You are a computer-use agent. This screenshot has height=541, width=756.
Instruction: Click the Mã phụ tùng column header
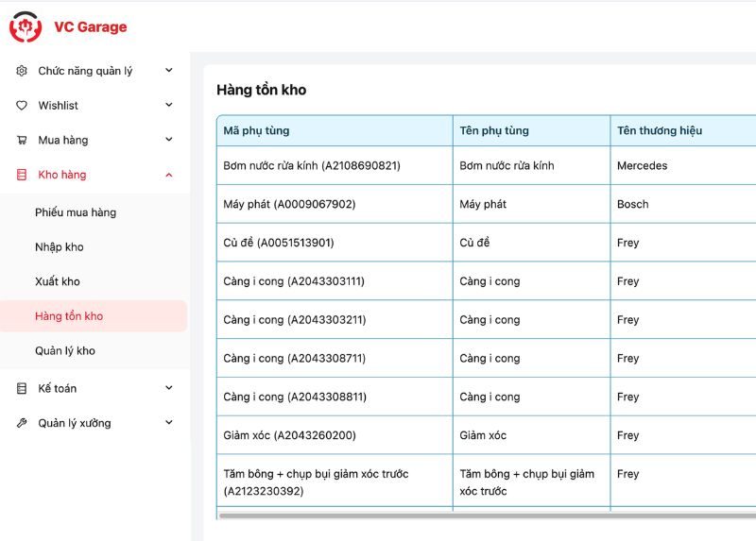256,130
